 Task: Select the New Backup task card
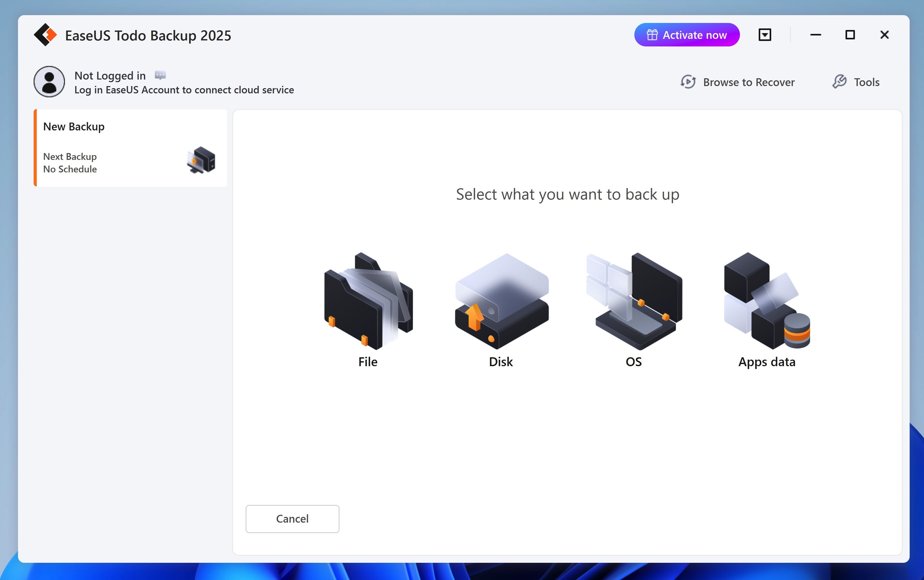(x=130, y=148)
